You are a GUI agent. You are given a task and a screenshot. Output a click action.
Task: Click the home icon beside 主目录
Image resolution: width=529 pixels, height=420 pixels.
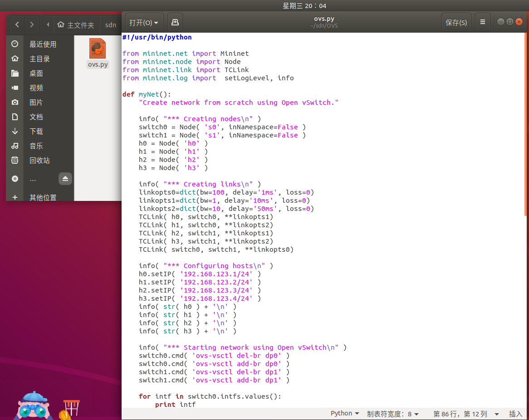[15, 59]
